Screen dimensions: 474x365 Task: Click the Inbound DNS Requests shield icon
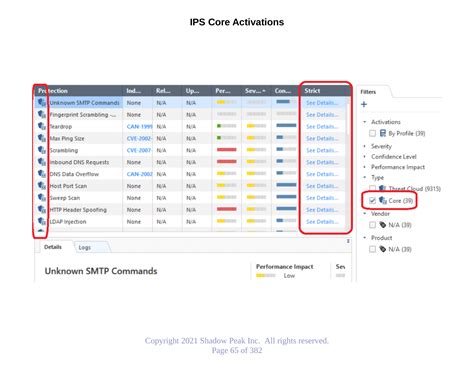[42, 162]
